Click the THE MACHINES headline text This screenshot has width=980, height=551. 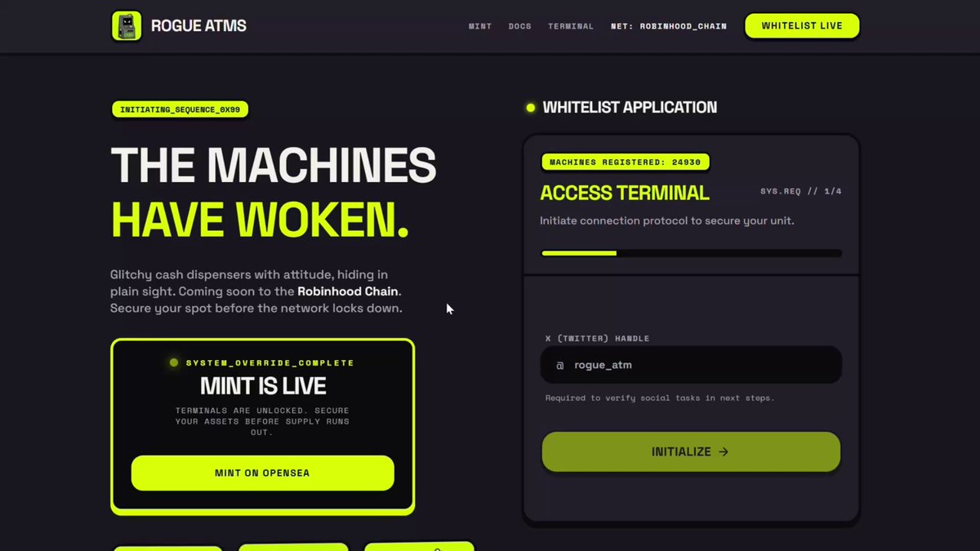274,166
